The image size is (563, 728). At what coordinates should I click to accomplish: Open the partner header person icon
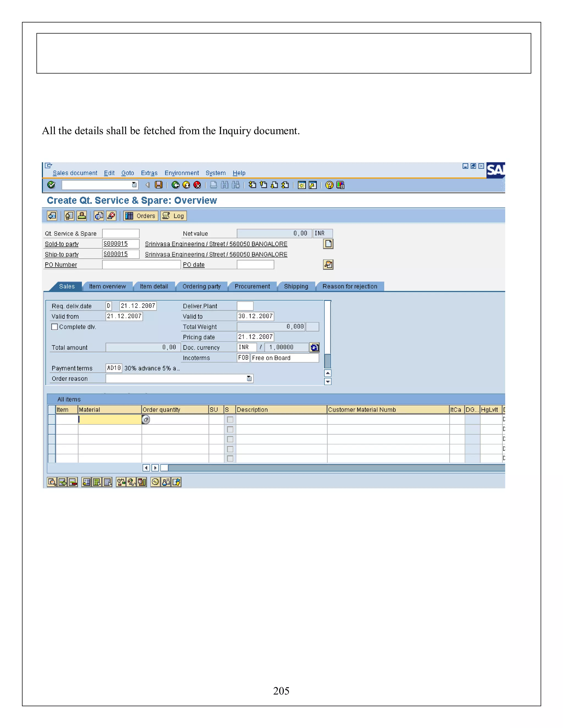pos(82,216)
